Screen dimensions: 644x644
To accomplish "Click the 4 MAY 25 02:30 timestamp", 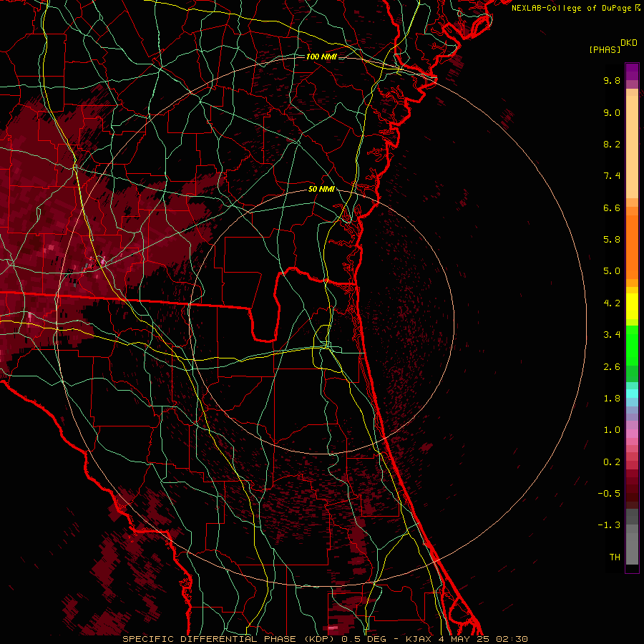I will [x=482, y=639].
